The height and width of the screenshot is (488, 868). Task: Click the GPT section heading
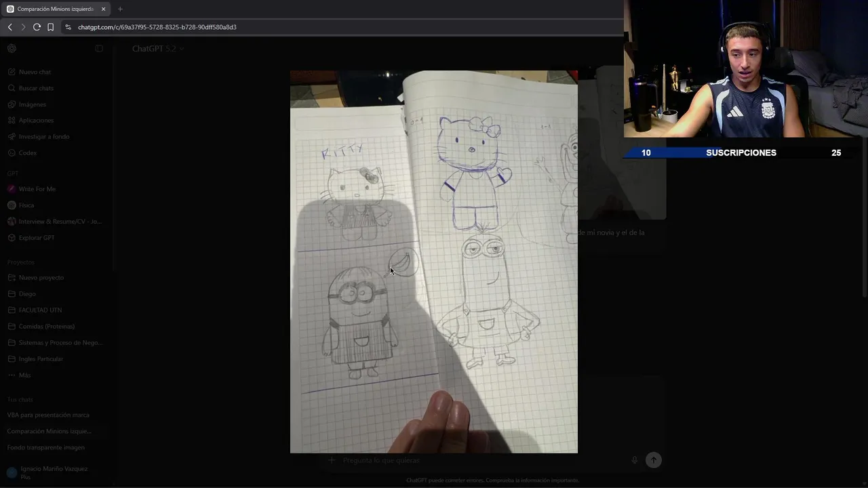(x=13, y=174)
